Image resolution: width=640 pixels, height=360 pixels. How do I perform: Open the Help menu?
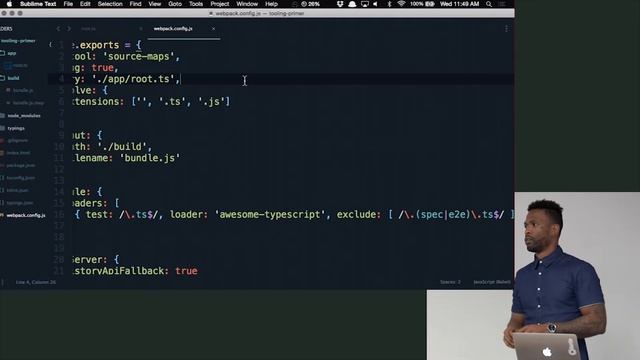click(271, 4)
